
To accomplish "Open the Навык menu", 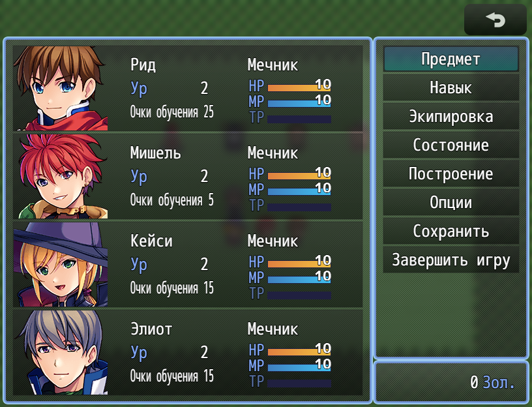I will pos(451,87).
